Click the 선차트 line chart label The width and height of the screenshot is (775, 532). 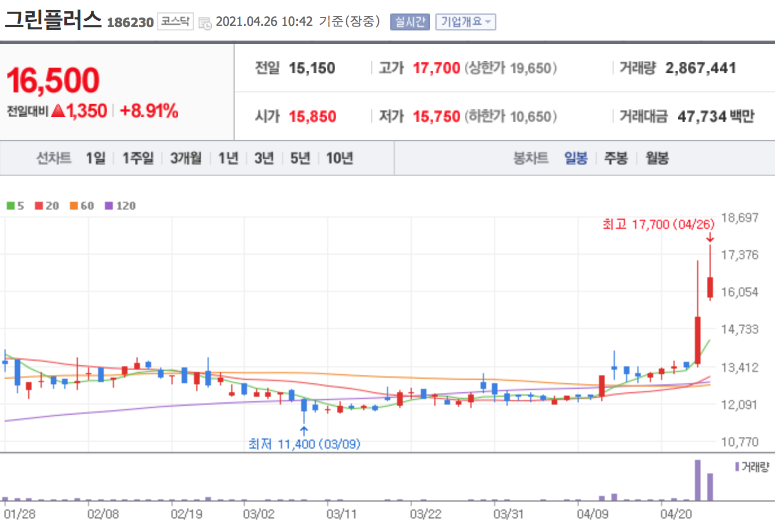[x=54, y=158]
